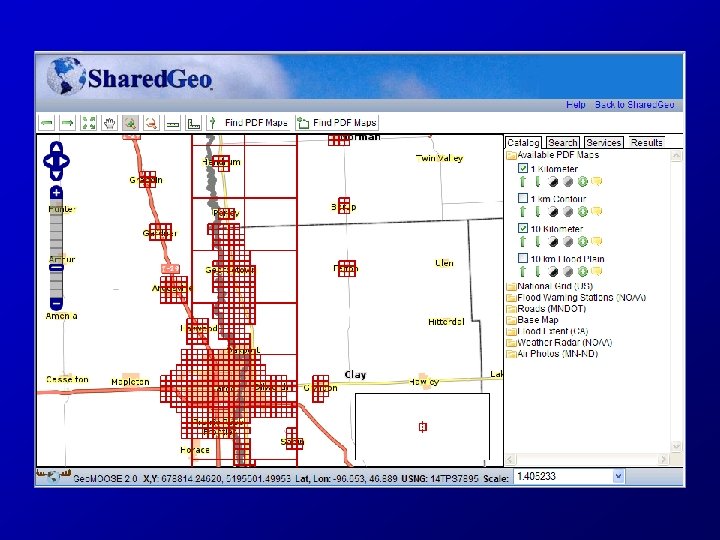Viewport: 720px width, 540px height.
Task: Uncheck the 1 Kilometer layer checkbox
Action: (523, 168)
